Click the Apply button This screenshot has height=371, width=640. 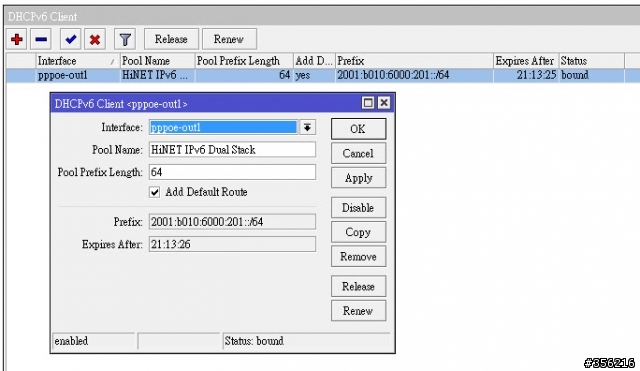pyautogui.click(x=358, y=178)
